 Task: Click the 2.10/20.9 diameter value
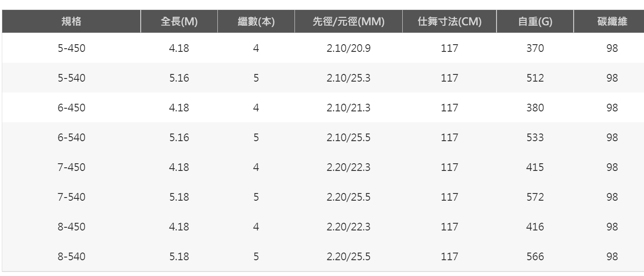pos(349,48)
